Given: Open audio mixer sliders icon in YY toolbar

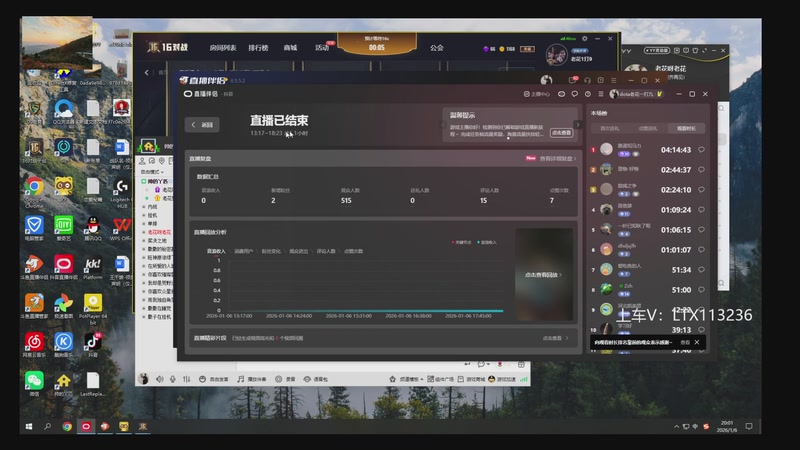Looking at the screenshot, I should coord(187,379).
